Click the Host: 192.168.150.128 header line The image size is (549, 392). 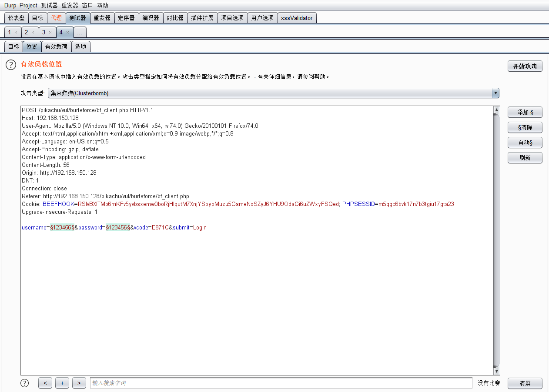pyautogui.click(x=50, y=118)
